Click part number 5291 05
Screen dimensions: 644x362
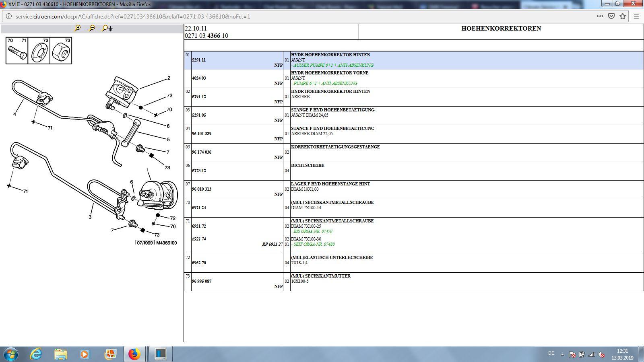(x=199, y=115)
